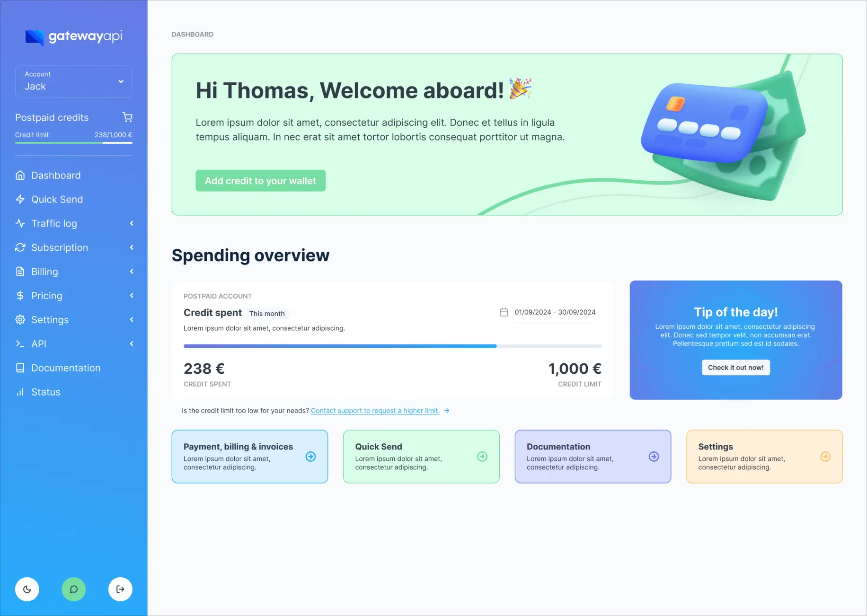This screenshot has height=616, width=867.
Task: Open the chat support bubble
Action: 73,589
